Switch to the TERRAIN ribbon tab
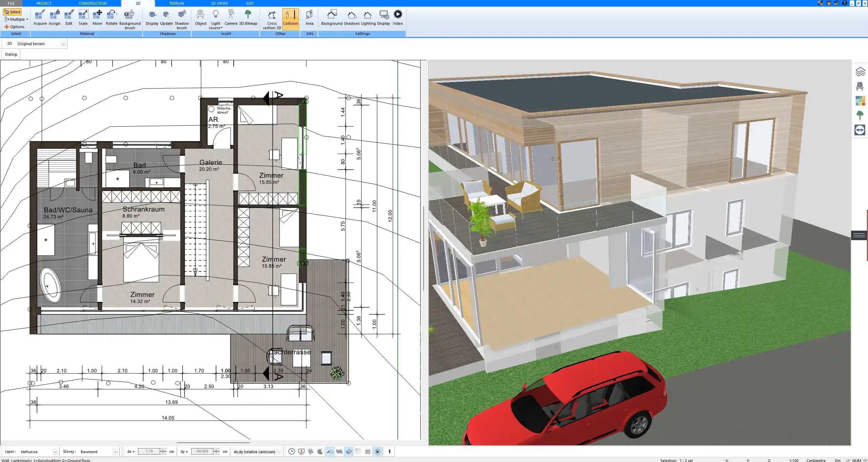Screen dimensions: 868x462 (x=176, y=3)
